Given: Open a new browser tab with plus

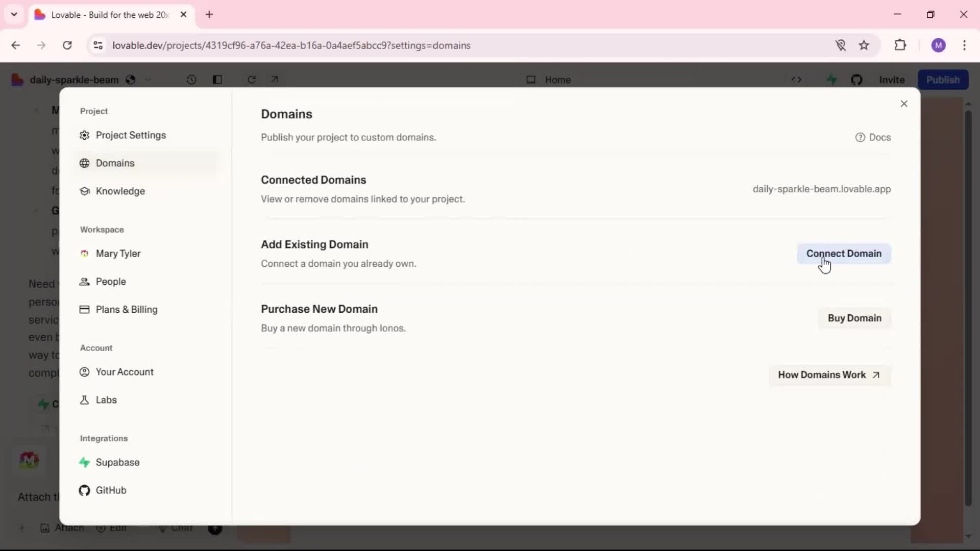Looking at the screenshot, I should coord(209,15).
